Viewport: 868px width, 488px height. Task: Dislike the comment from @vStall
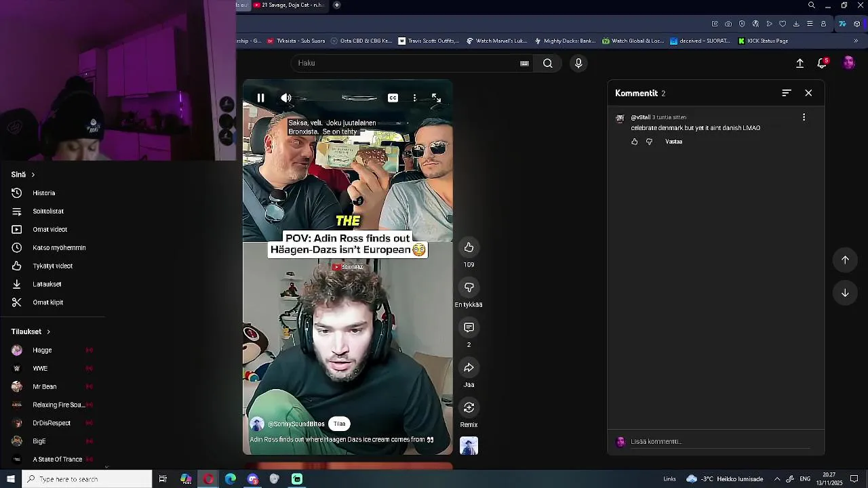[649, 142]
